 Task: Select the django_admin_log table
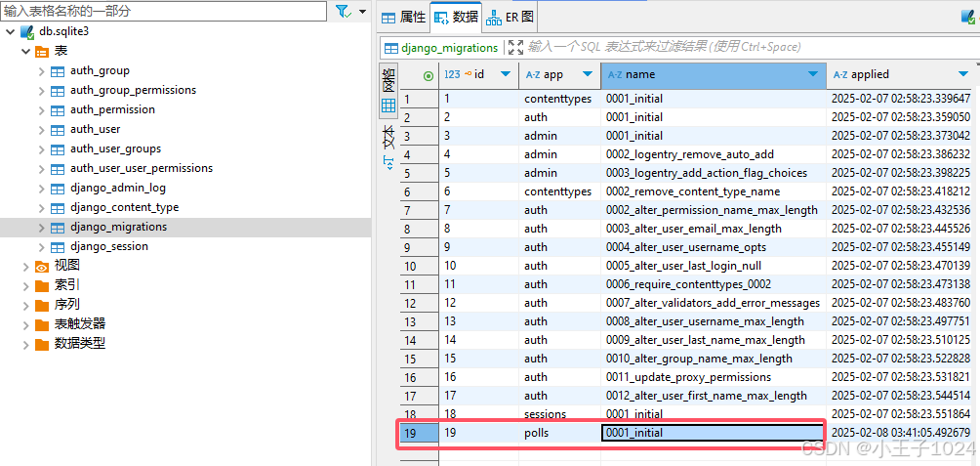coord(118,188)
